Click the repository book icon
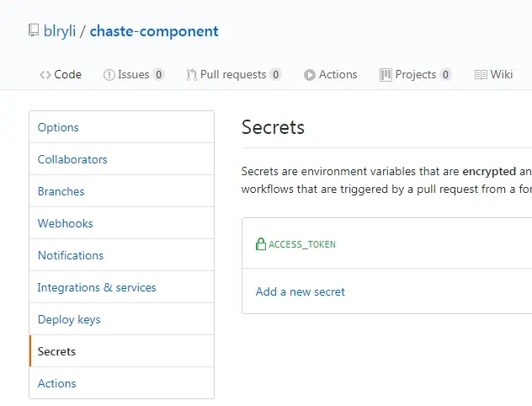The image size is (532, 406). click(34, 31)
